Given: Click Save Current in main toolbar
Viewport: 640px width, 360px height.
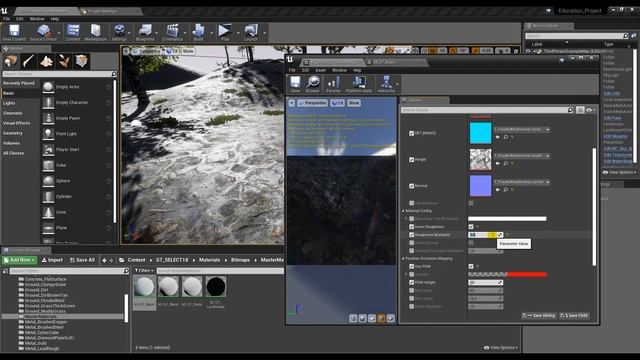Looking at the screenshot, I should click(x=14, y=32).
